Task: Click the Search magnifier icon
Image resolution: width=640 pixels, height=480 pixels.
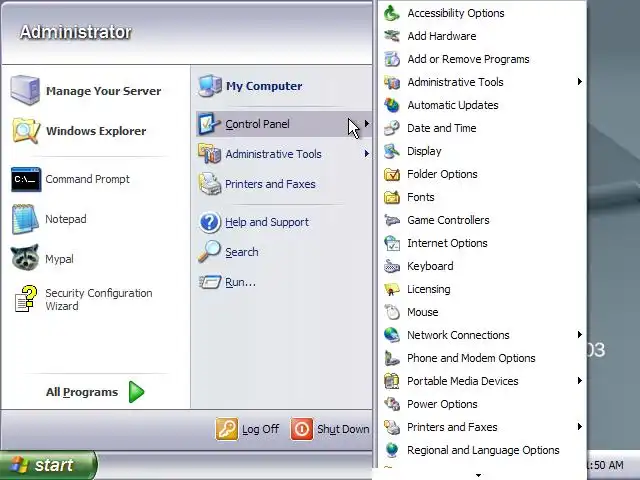Action: (209, 251)
